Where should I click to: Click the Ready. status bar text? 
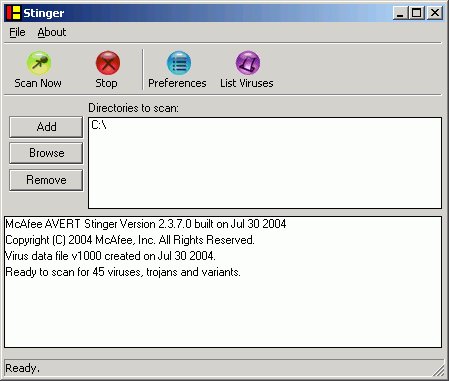pyautogui.click(x=23, y=368)
